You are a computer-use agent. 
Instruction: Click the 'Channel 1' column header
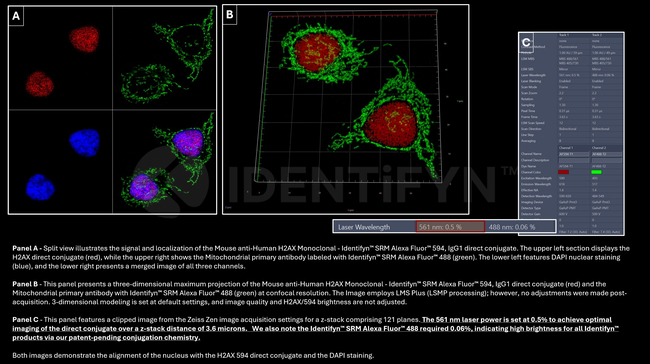coord(566,148)
